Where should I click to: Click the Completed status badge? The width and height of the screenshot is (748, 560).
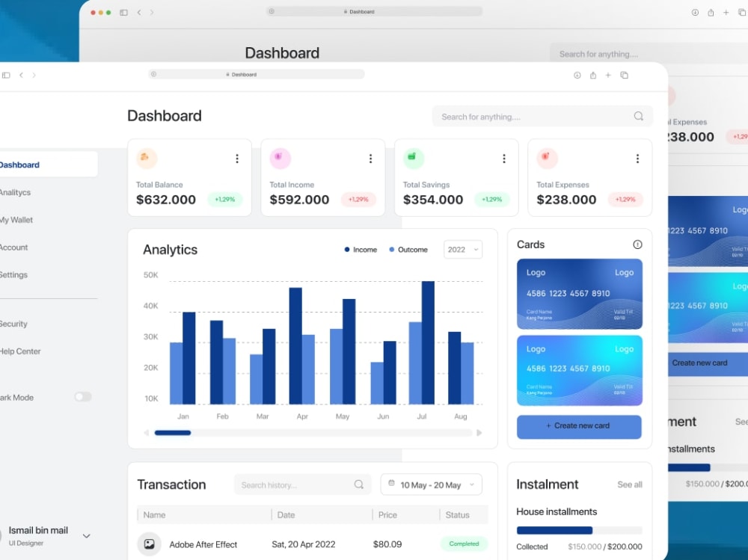464,544
